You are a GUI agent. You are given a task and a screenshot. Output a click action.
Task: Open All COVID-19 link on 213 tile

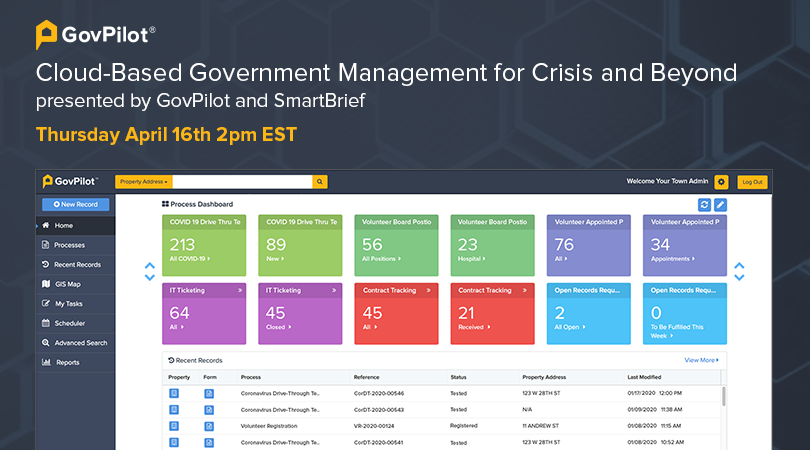(190, 259)
